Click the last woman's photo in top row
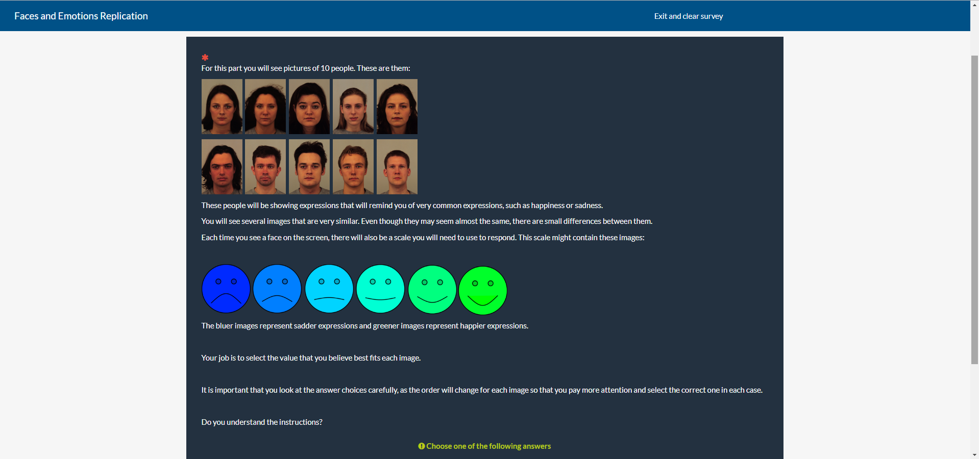The image size is (980, 459). [x=397, y=107]
